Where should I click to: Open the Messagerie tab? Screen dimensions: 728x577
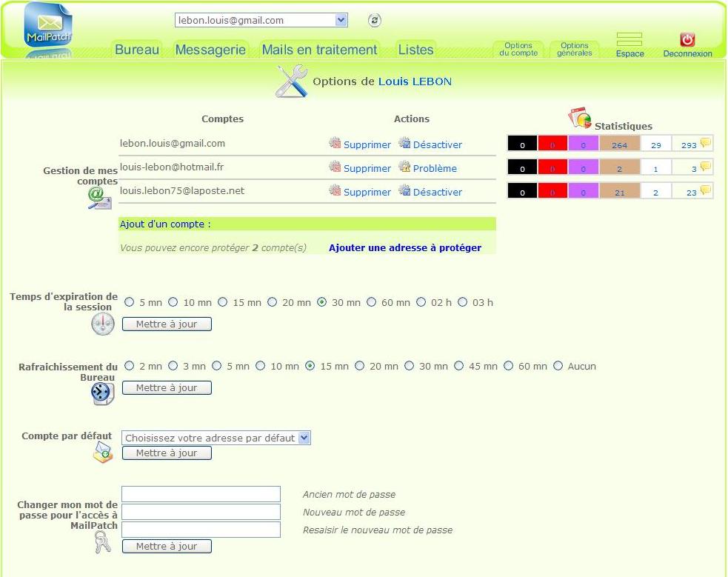pos(210,50)
